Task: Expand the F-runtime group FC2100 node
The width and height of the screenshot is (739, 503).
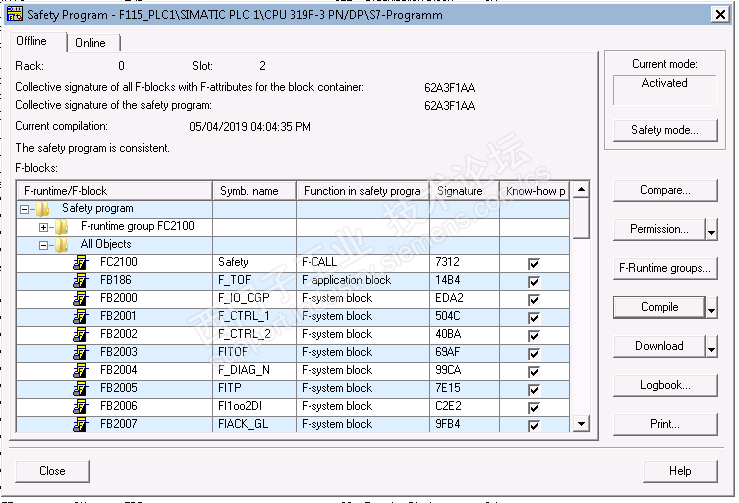Action: [x=43, y=227]
